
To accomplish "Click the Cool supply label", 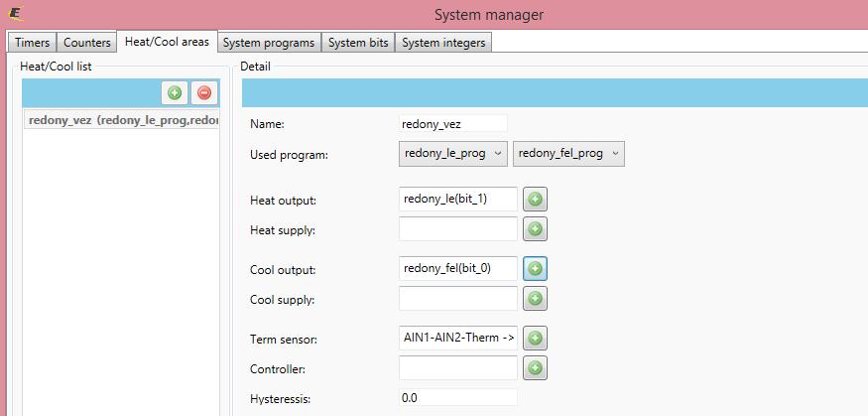I will [282, 300].
